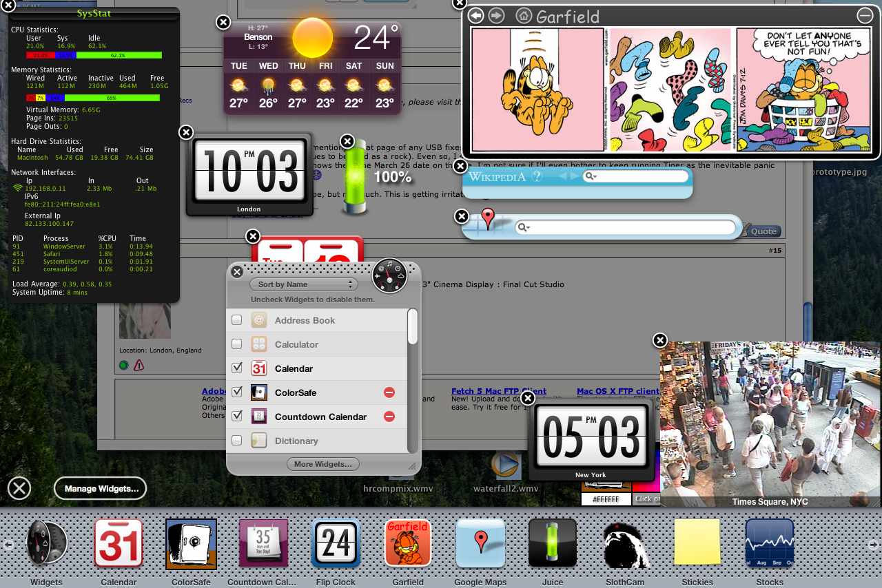Image resolution: width=882 pixels, height=588 pixels.
Task: Click Wikipedia search field
Action: [636, 176]
